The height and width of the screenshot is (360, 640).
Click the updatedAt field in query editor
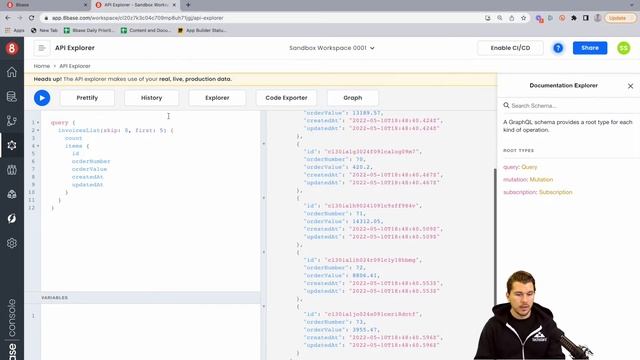point(88,185)
